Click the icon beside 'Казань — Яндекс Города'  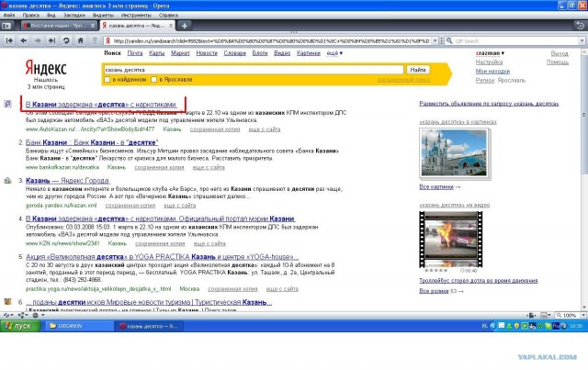click(x=8, y=180)
